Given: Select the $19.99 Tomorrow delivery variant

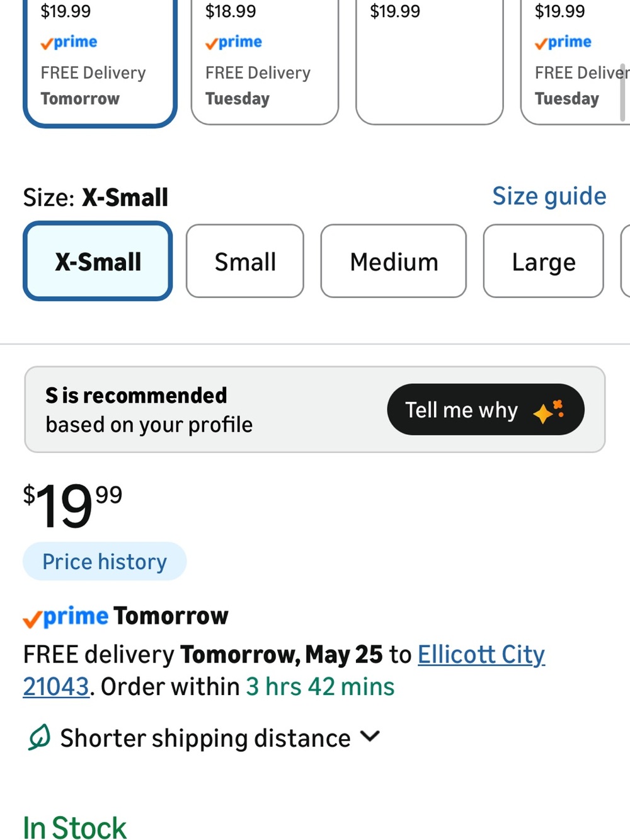Looking at the screenshot, I should (100, 62).
